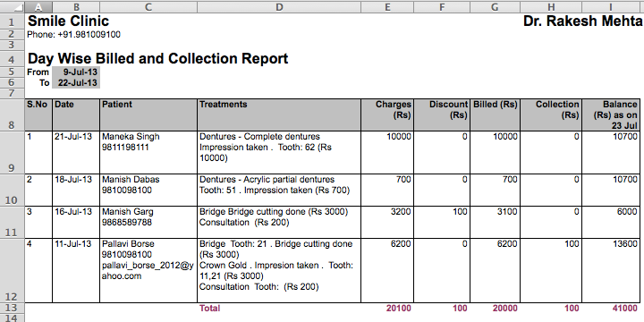Select row 9 header
This screenshot has width=644, height=322.
(13, 152)
